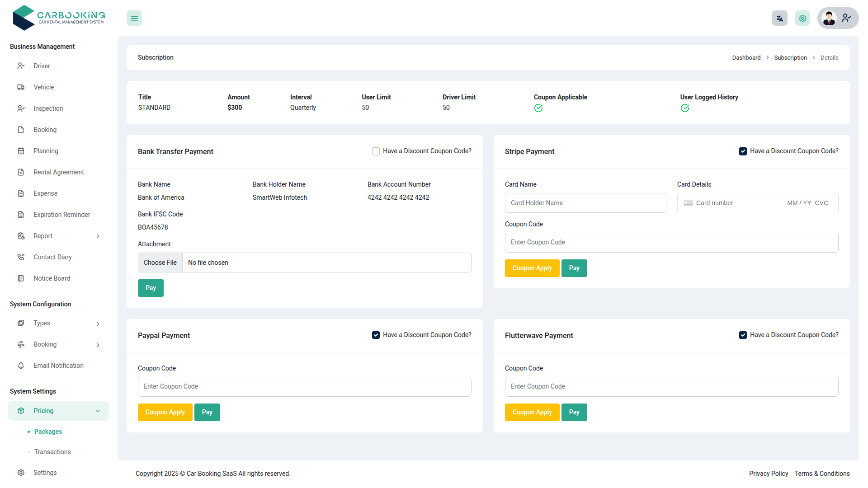The width and height of the screenshot is (868, 488).
Task: Click the Paypal coupon code input field
Action: tap(304, 387)
